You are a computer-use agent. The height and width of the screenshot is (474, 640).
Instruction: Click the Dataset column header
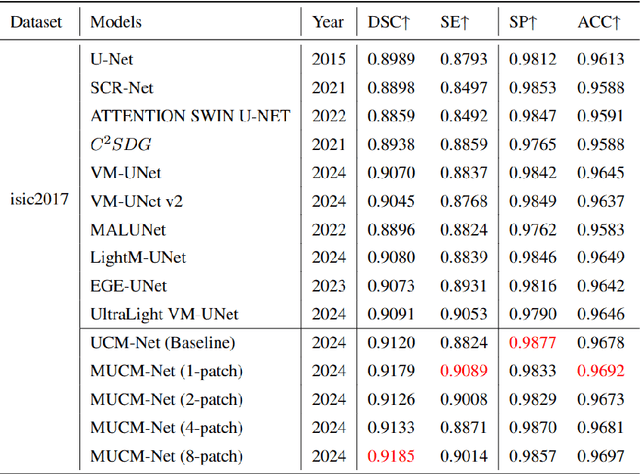(36, 20)
